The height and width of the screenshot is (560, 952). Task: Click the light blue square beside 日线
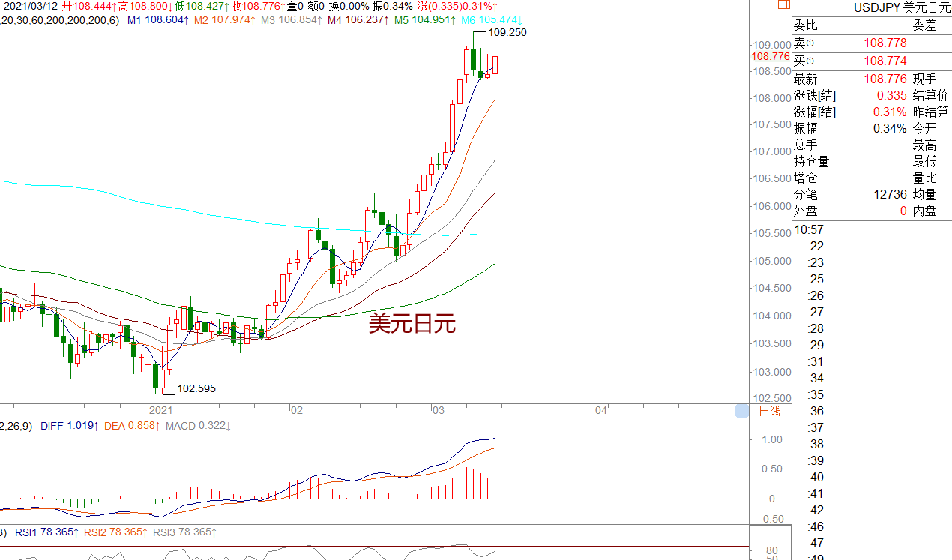tap(742, 410)
